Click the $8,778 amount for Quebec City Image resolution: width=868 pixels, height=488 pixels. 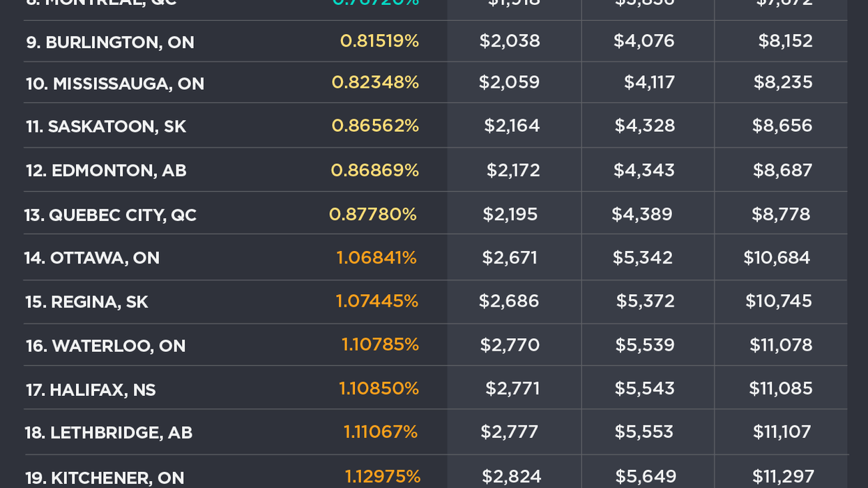780,214
